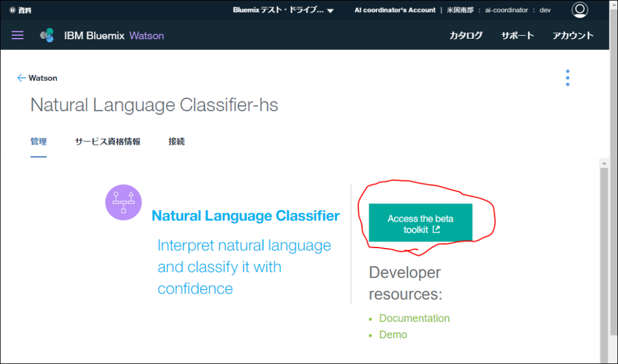Click the purple Natural Language Classifier icon
The height and width of the screenshot is (364, 618).
pyautogui.click(x=123, y=202)
